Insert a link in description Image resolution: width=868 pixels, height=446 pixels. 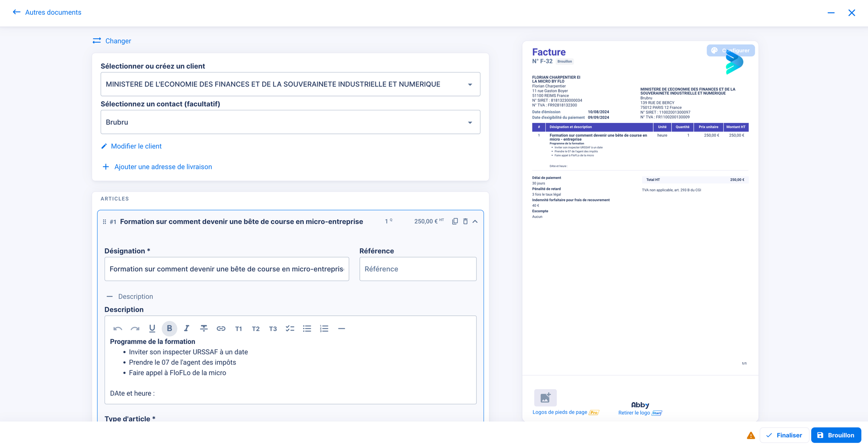click(x=221, y=329)
